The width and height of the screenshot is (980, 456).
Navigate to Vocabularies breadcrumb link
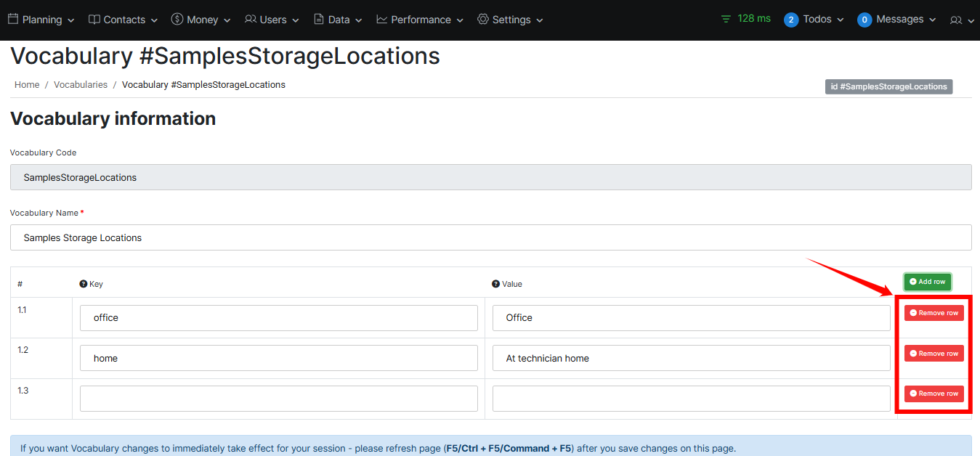tap(81, 85)
